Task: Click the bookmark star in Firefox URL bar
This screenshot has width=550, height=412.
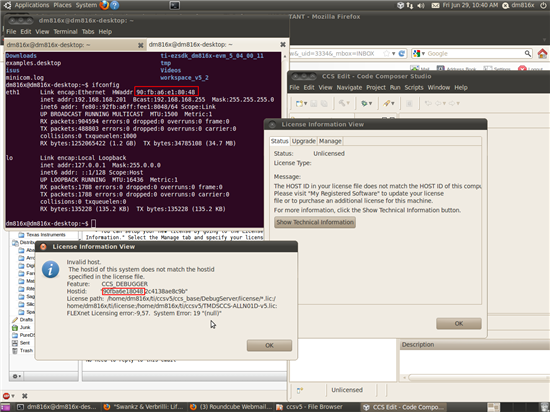Action: click(386, 53)
